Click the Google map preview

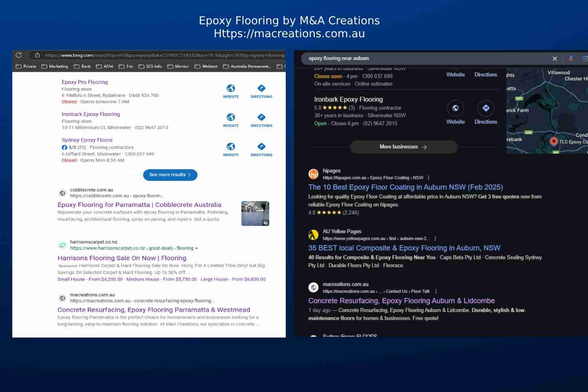coord(547,111)
